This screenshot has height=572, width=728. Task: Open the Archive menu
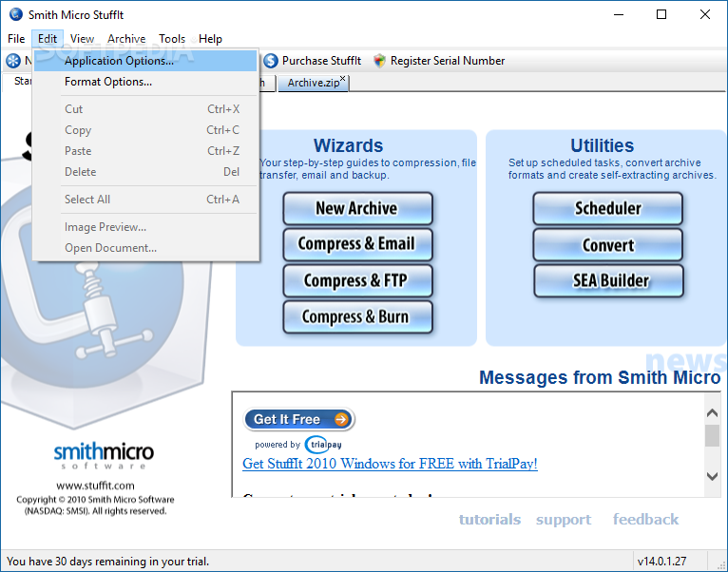126,39
